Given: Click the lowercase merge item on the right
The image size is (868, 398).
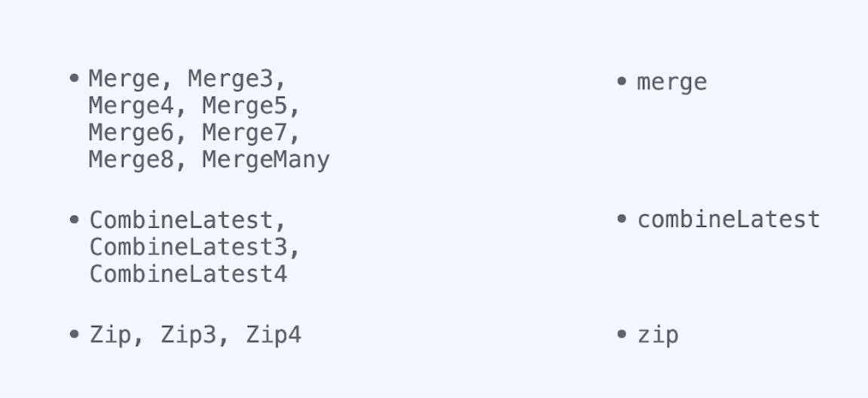Looking at the screenshot, I should [x=672, y=82].
